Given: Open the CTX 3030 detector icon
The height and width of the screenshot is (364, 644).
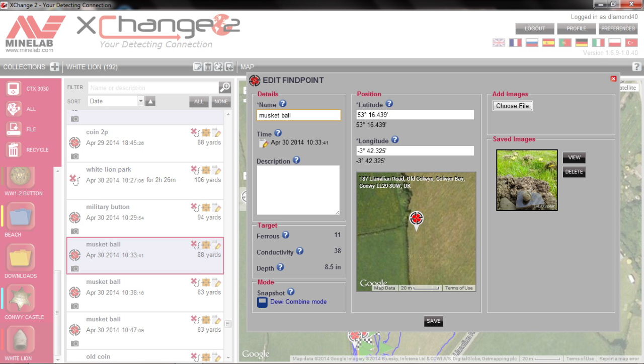Looking at the screenshot, I should point(14,89).
